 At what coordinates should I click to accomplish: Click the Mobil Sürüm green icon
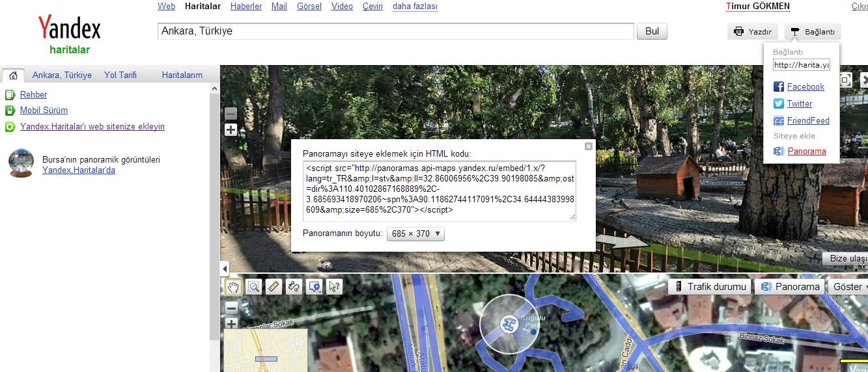point(10,111)
